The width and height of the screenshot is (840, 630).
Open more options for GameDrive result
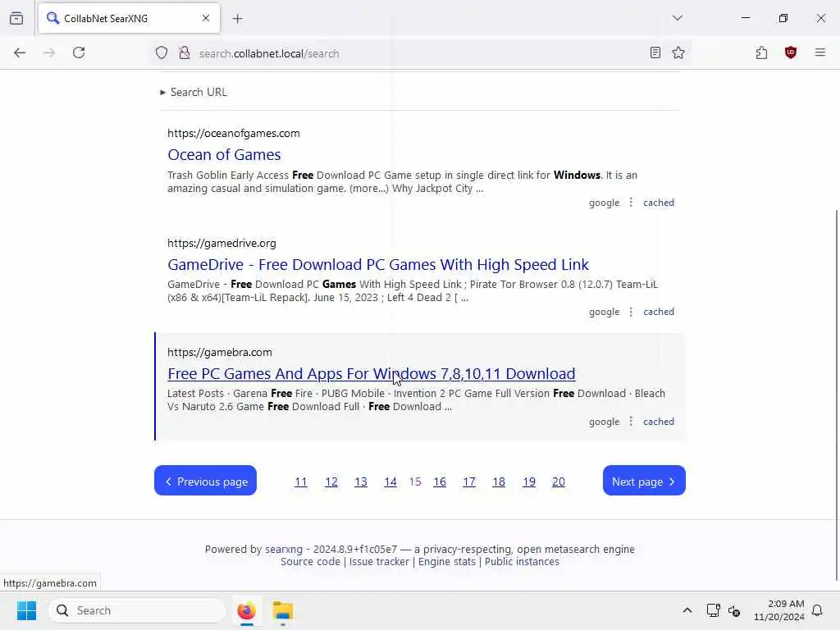tap(631, 312)
